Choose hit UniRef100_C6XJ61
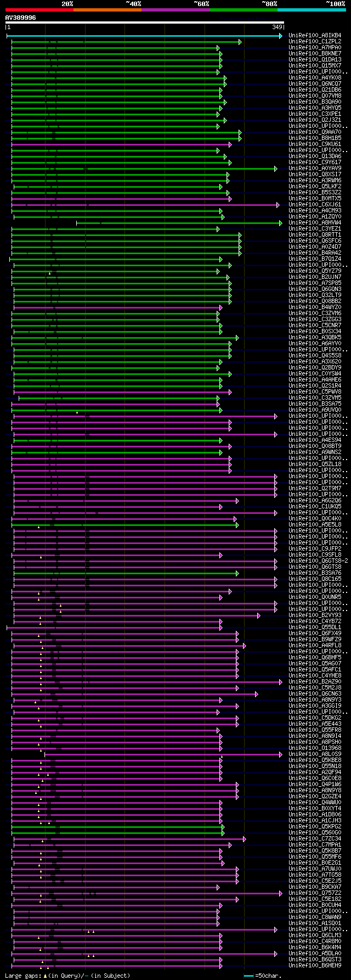This screenshot has height=980, width=351. (315, 205)
